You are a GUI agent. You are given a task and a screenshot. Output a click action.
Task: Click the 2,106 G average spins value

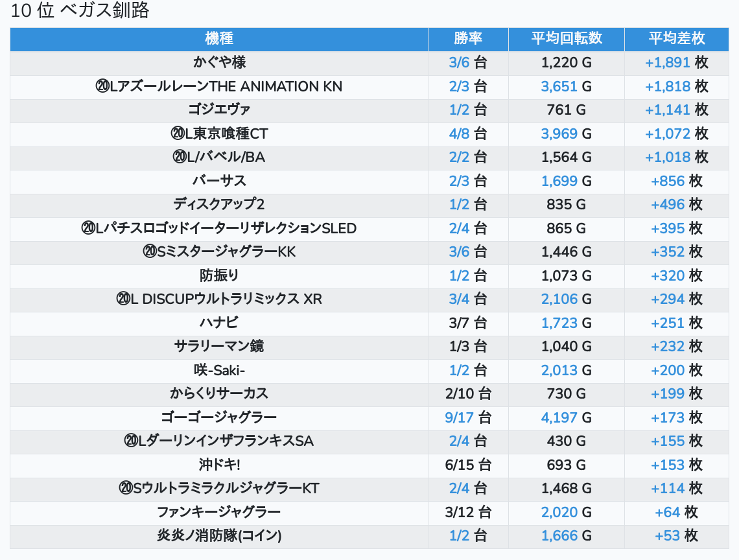559,299
